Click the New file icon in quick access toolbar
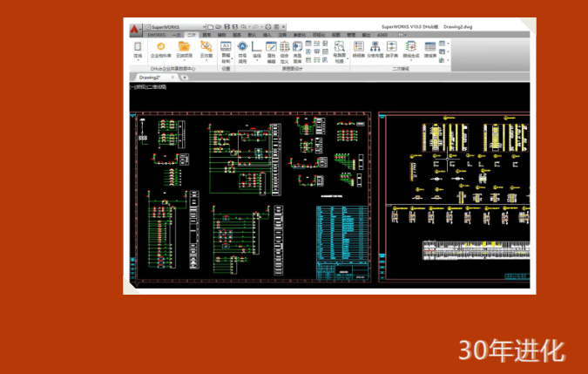588x374 pixels. (x=211, y=27)
